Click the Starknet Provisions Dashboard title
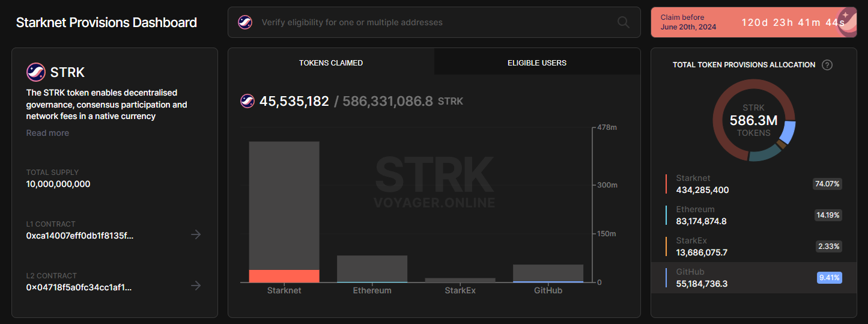This screenshot has height=324, width=868. point(106,22)
